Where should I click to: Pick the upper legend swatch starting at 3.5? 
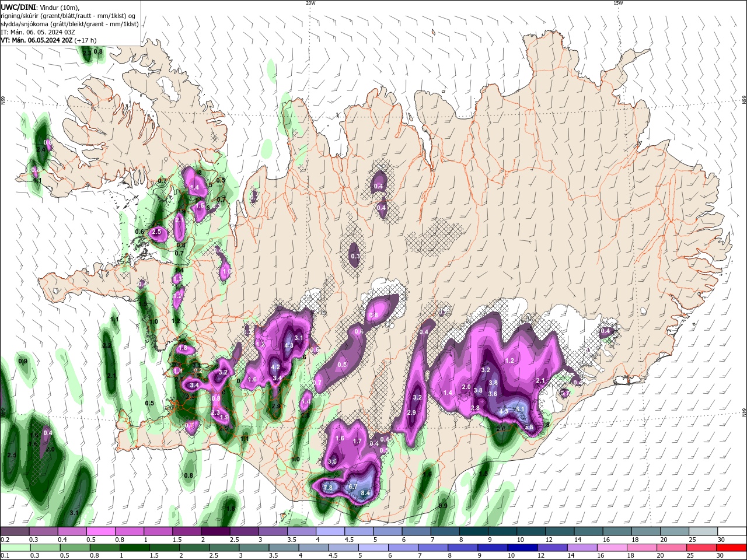click(302, 531)
